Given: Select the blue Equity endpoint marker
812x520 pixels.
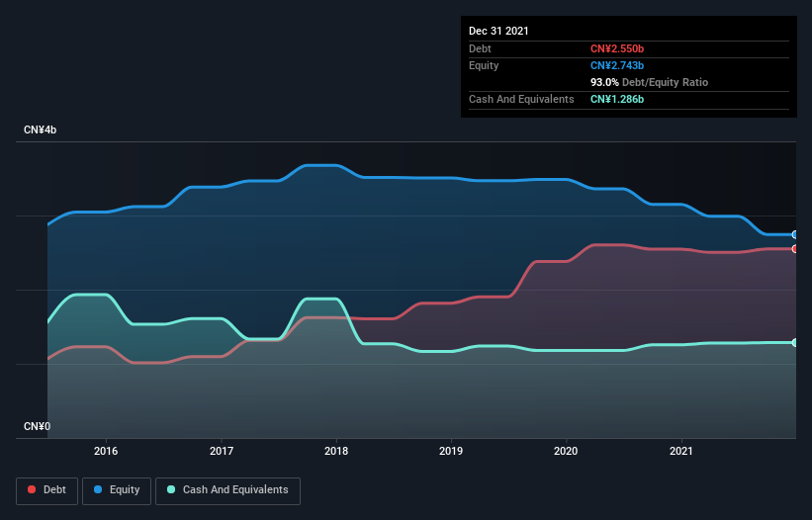Looking at the screenshot, I should pos(795,235).
